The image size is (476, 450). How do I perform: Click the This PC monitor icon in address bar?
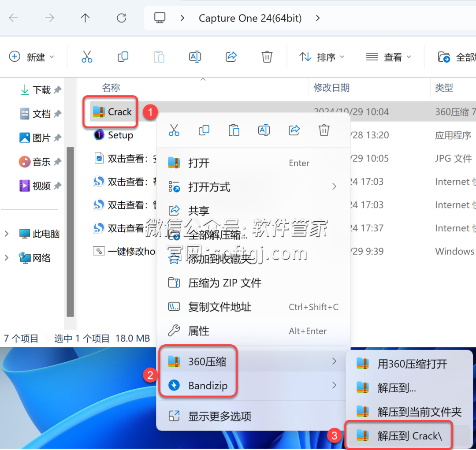tap(160, 18)
